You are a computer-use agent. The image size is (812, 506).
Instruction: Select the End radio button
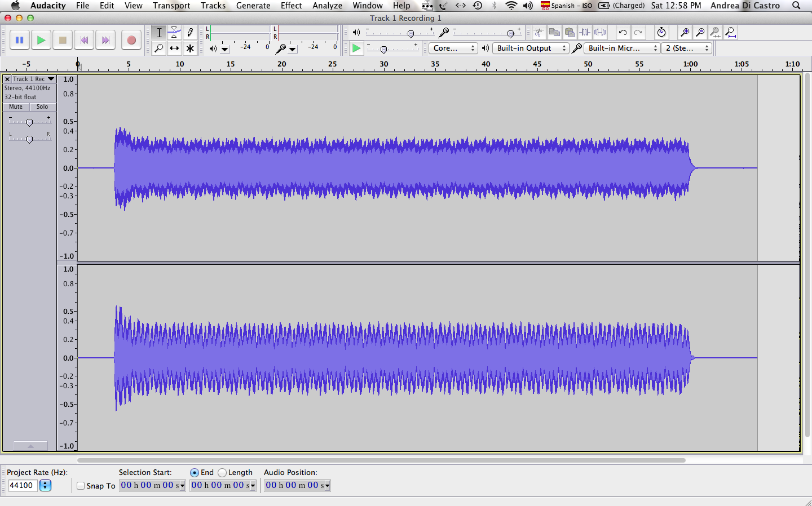click(195, 473)
